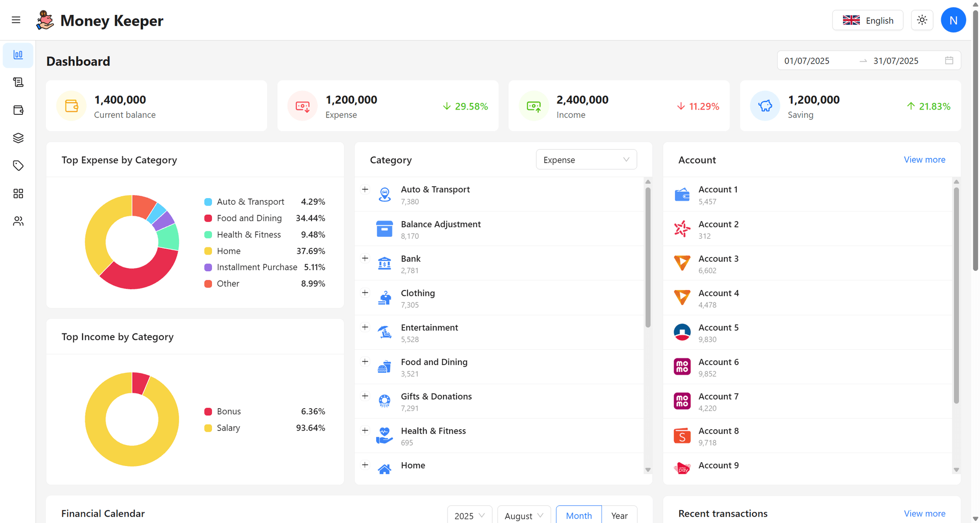This screenshot has width=980, height=523.
Task: Click the start date 01/07/2025 field
Action: [807, 61]
